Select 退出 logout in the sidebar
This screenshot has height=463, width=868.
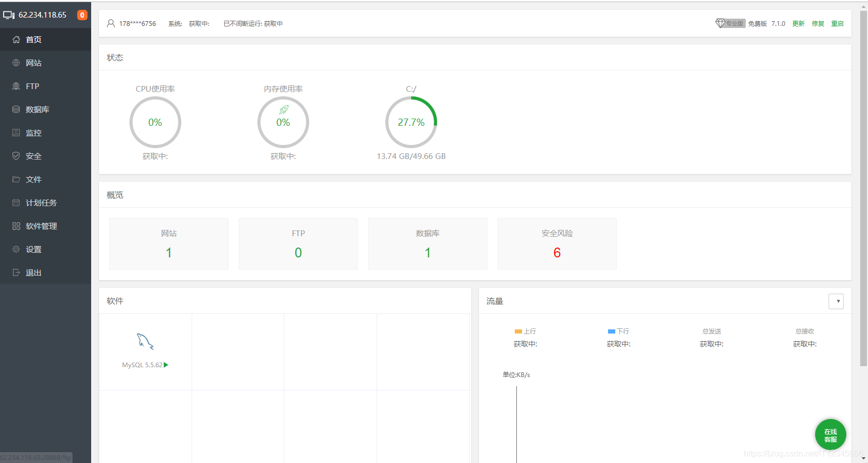click(x=46, y=272)
